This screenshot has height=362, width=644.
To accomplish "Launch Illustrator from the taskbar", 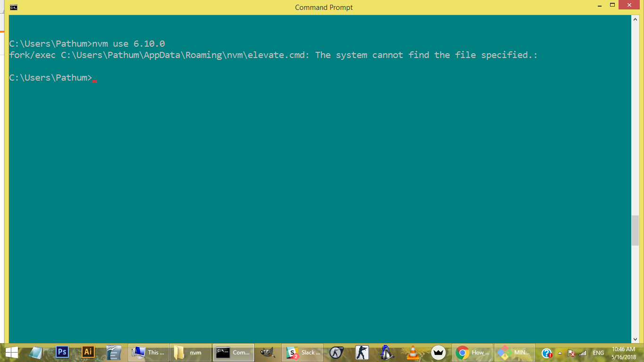I will tap(88, 352).
